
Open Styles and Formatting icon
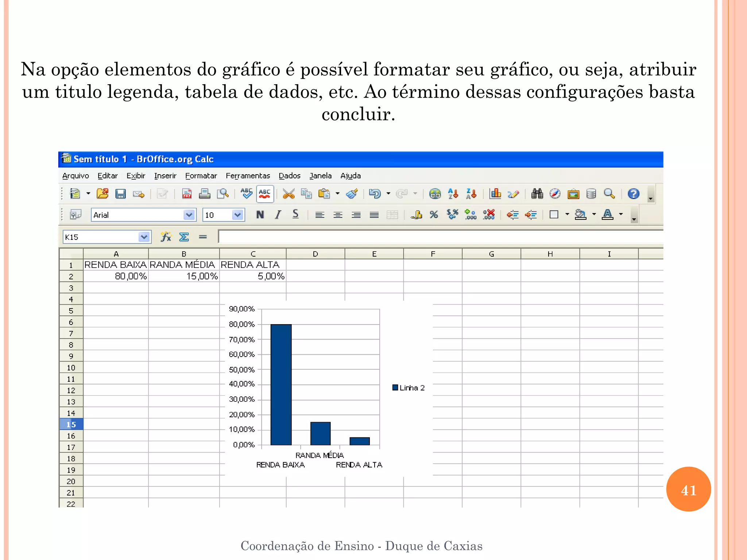point(76,215)
